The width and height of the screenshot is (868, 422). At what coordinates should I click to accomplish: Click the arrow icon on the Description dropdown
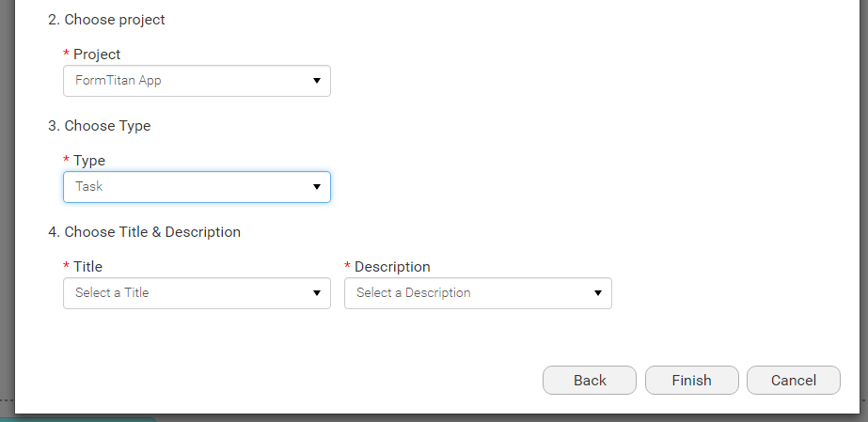(x=598, y=293)
